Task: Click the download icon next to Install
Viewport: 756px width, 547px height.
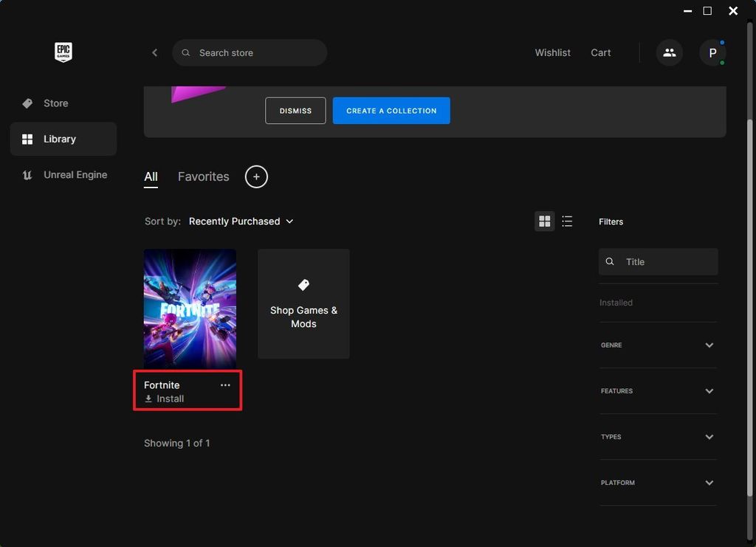Action: 150,399
